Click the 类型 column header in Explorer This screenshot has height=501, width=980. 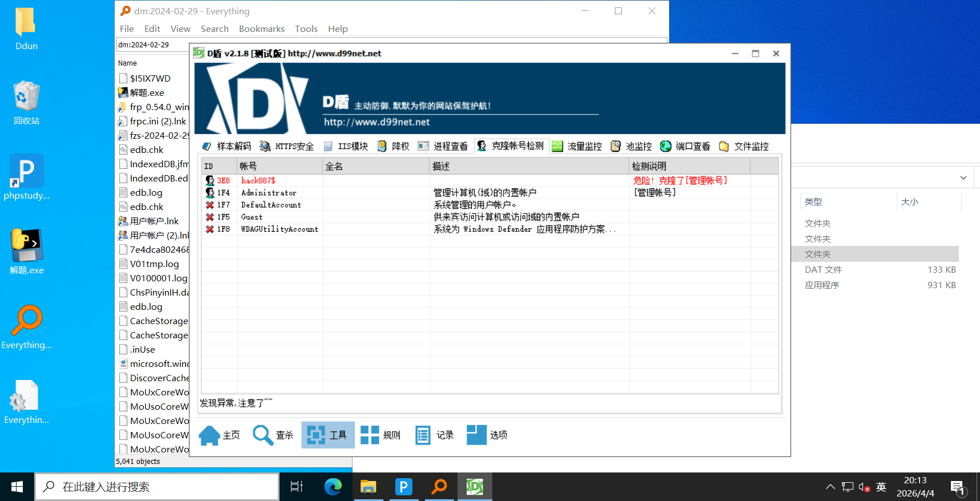(813, 201)
